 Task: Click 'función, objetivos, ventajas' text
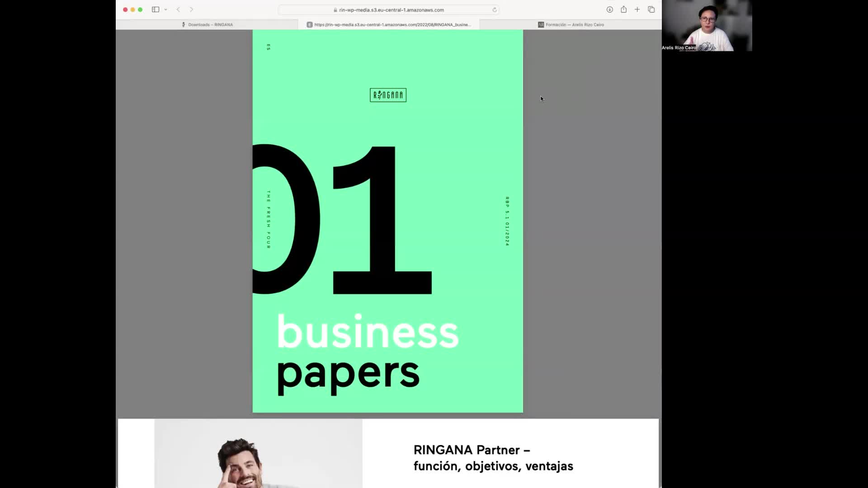pyautogui.click(x=493, y=466)
